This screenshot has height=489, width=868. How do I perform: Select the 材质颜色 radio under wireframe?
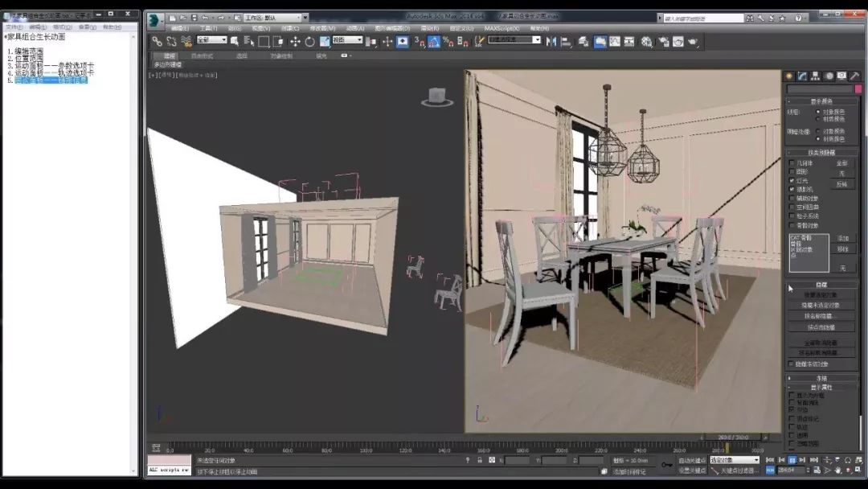click(x=818, y=119)
